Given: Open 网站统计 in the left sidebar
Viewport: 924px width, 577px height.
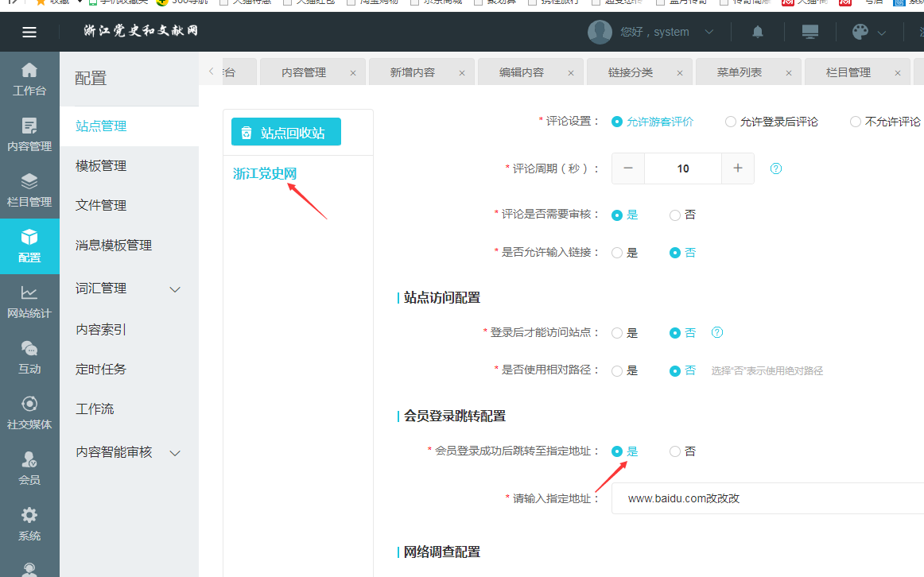Looking at the screenshot, I should pyautogui.click(x=29, y=301).
